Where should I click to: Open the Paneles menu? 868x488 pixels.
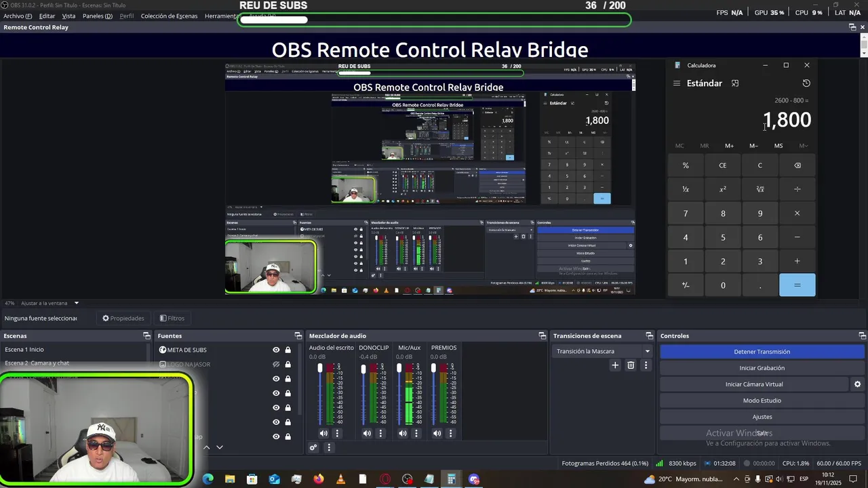click(98, 16)
